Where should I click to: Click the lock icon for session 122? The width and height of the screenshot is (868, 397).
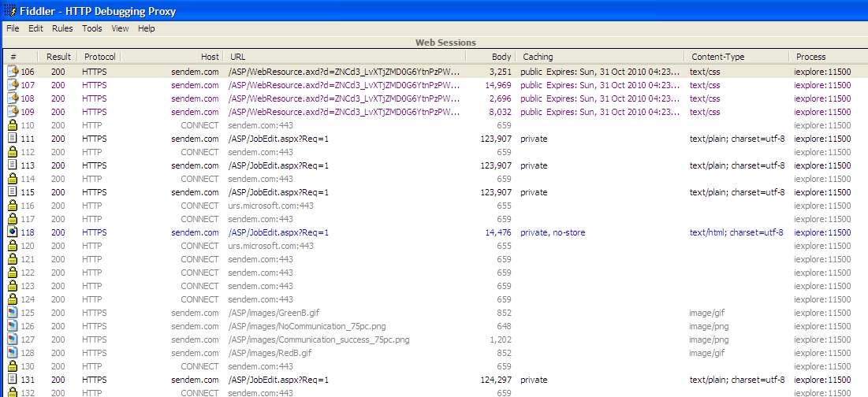[x=12, y=273]
